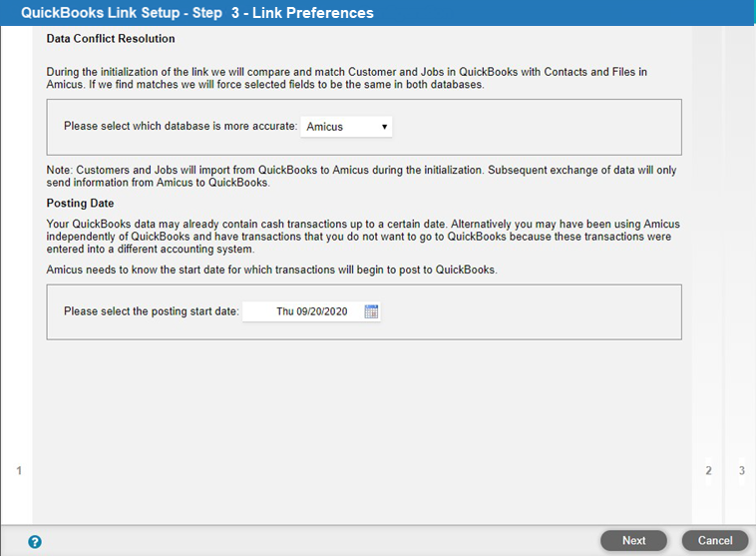Click the Next button
756x556 pixels.
point(633,541)
